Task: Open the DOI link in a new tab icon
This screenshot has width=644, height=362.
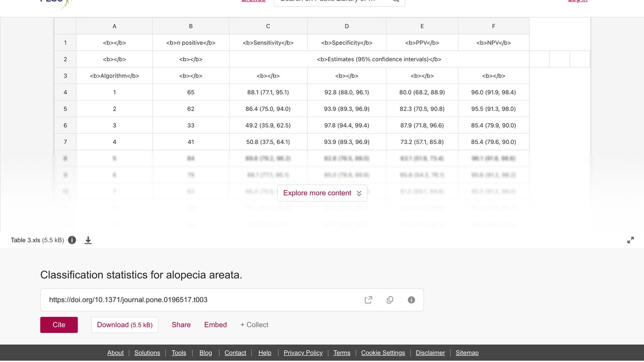Action: click(368, 300)
